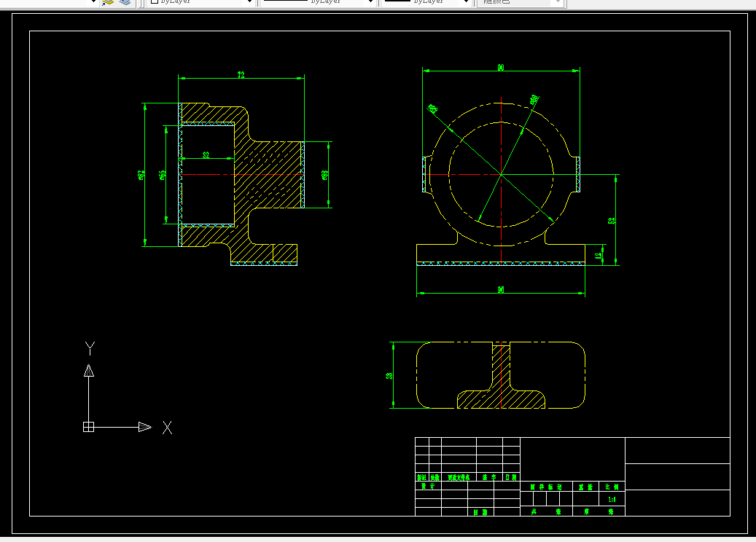The width and height of the screenshot is (756, 542).
Task: Select the 72 dimension text above section view
Action: 241,75
